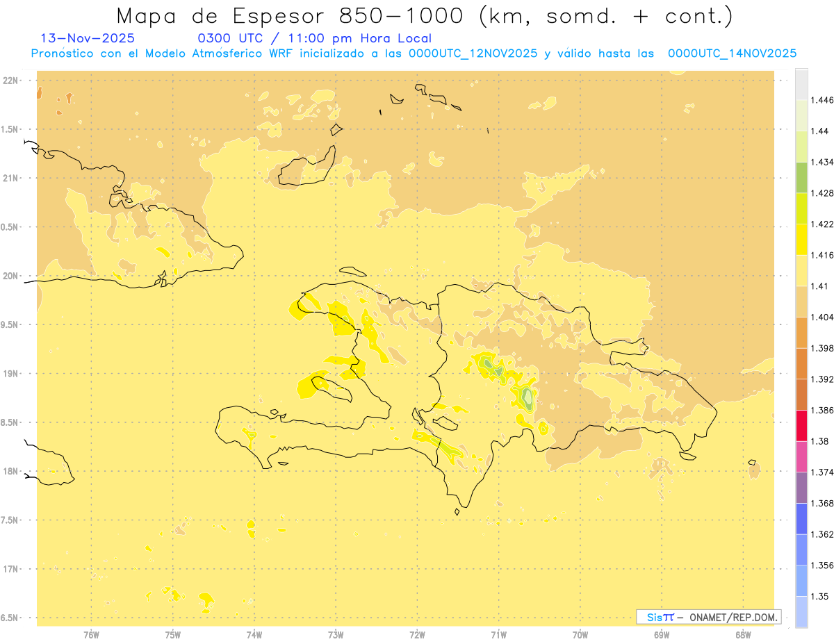Pick the pink legend band between 1.374 and 1.38
This screenshot has height=644, width=834.
pos(801,456)
